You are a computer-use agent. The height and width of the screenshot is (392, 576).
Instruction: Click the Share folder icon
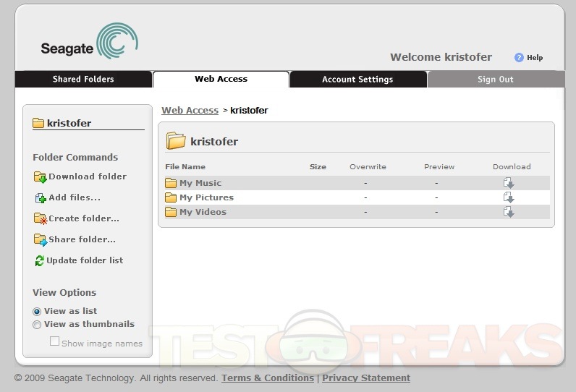tap(40, 240)
